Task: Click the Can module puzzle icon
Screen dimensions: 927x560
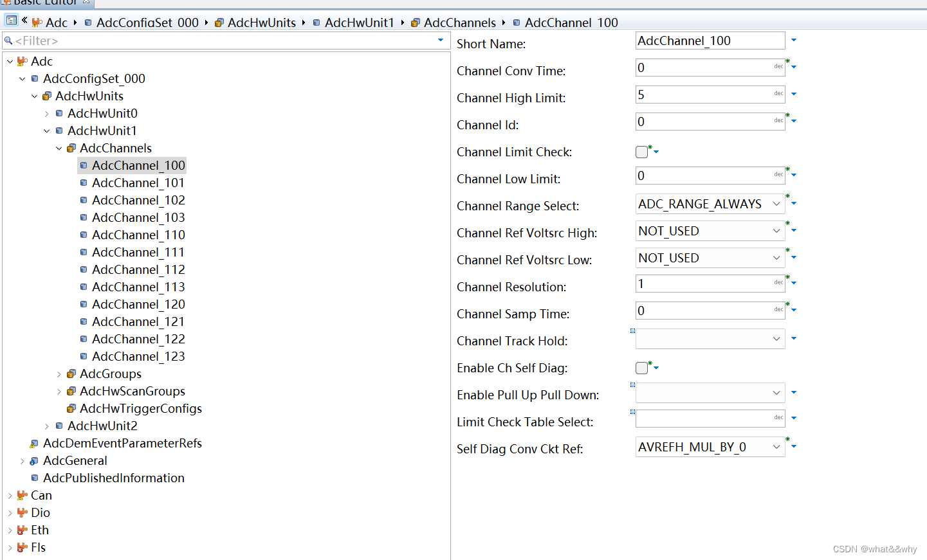Action: click(x=23, y=495)
